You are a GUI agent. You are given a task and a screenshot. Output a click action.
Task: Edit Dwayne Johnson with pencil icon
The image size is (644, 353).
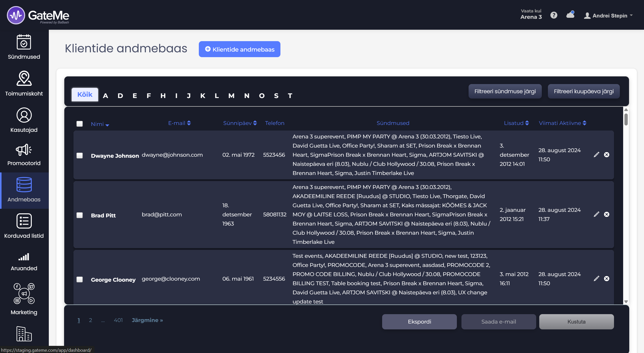(x=596, y=155)
